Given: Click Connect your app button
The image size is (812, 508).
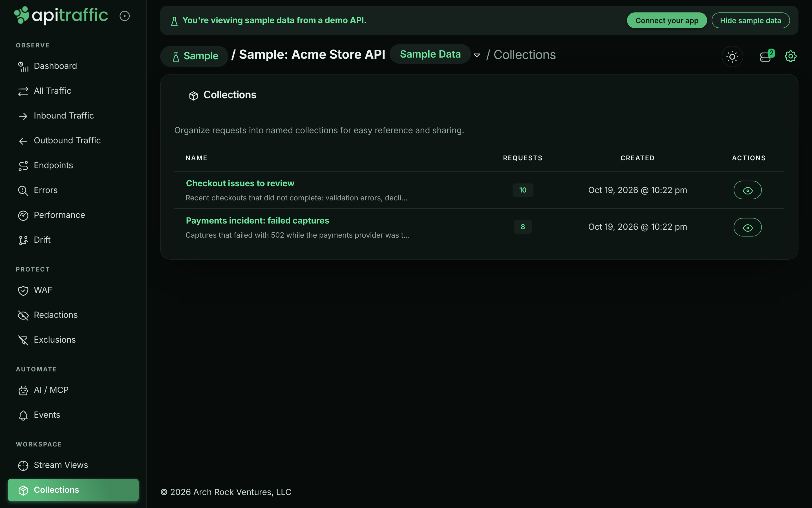Looking at the screenshot, I should coord(667,21).
